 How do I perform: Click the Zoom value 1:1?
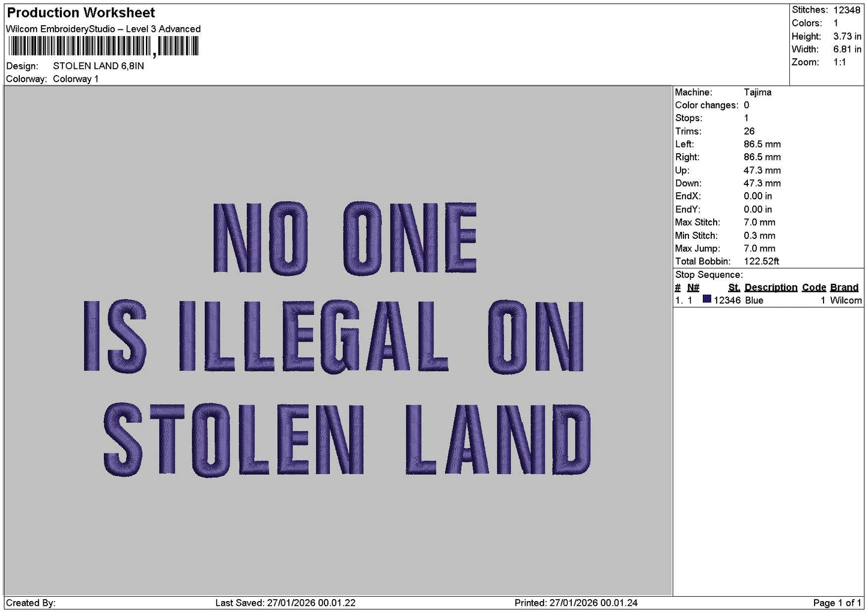pos(839,62)
